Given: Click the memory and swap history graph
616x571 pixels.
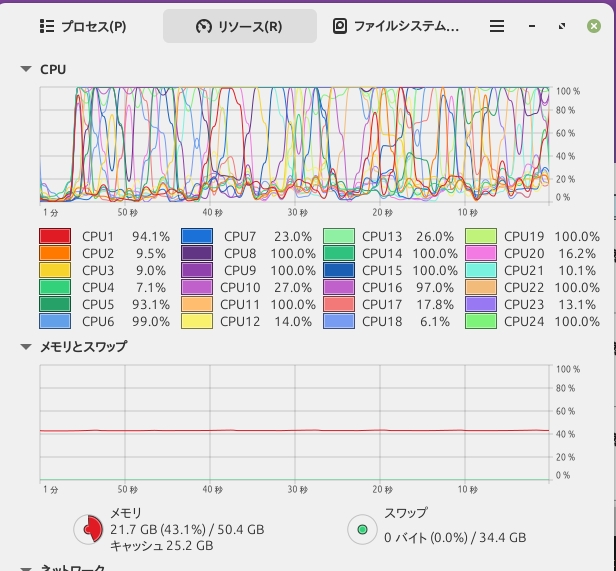Looking at the screenshot, I should pos(295,422).
